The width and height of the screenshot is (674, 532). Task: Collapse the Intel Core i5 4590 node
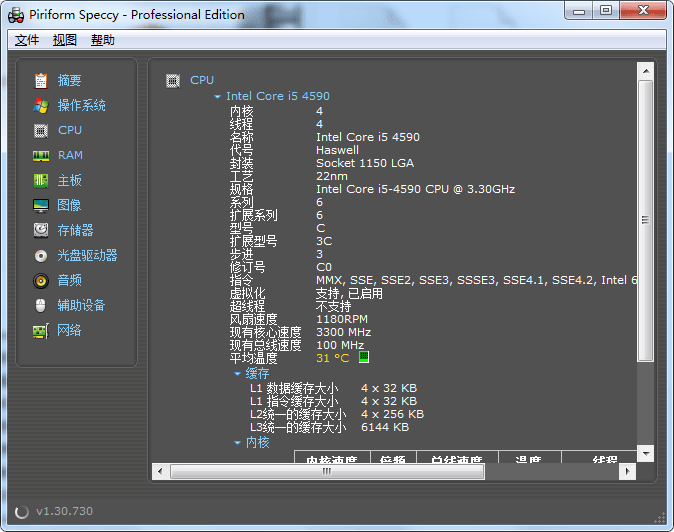[217, 97]
